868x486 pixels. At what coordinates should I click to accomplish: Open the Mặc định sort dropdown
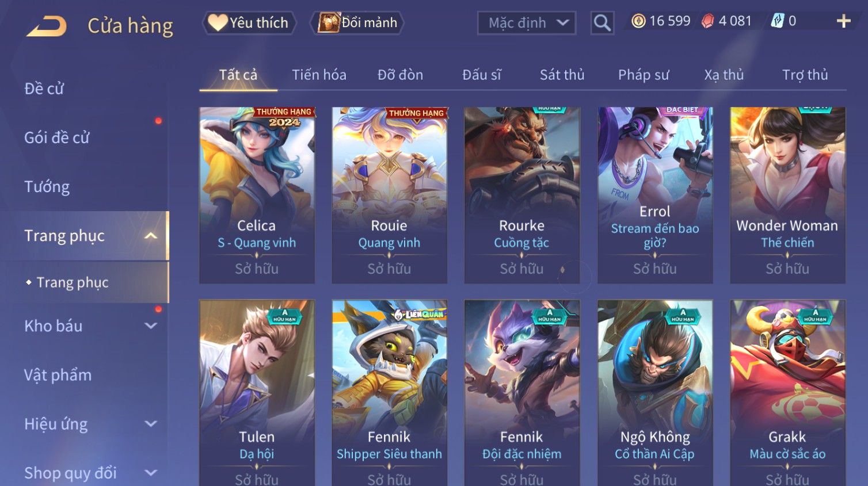(x=527, y=23)
